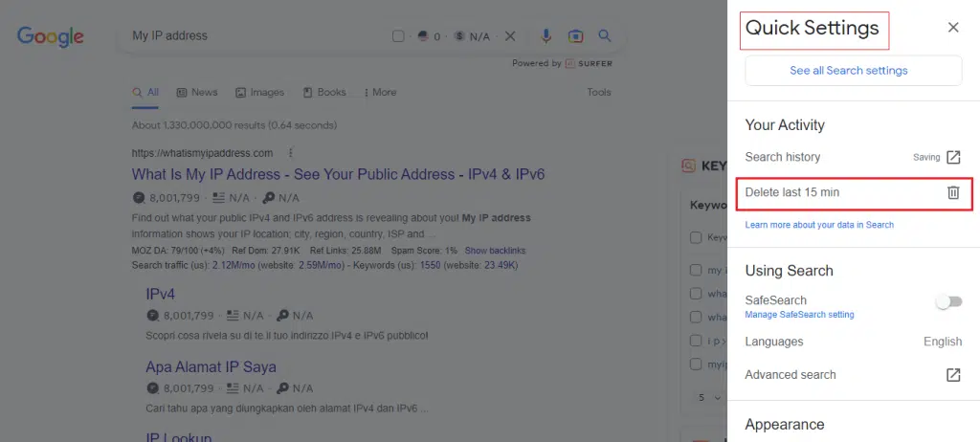Screen dimensions: 980x442
Task: Click key icon under IPv4 sitelink
Action: coord(283,316)
